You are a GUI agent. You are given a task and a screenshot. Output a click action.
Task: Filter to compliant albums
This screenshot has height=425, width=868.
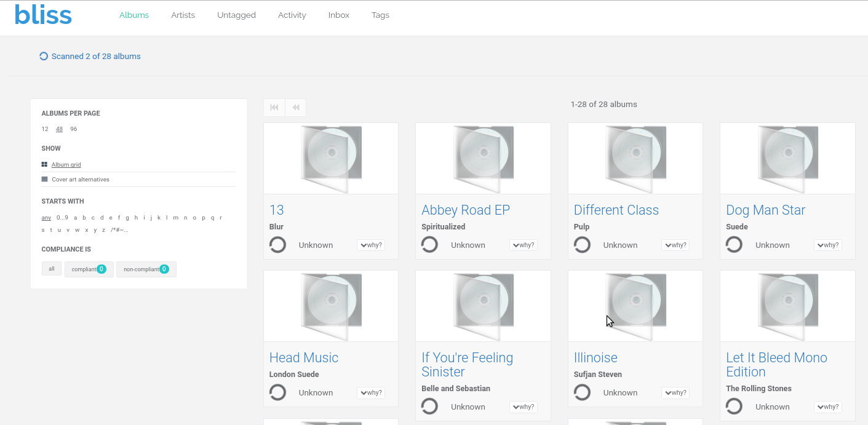point(89,269)
